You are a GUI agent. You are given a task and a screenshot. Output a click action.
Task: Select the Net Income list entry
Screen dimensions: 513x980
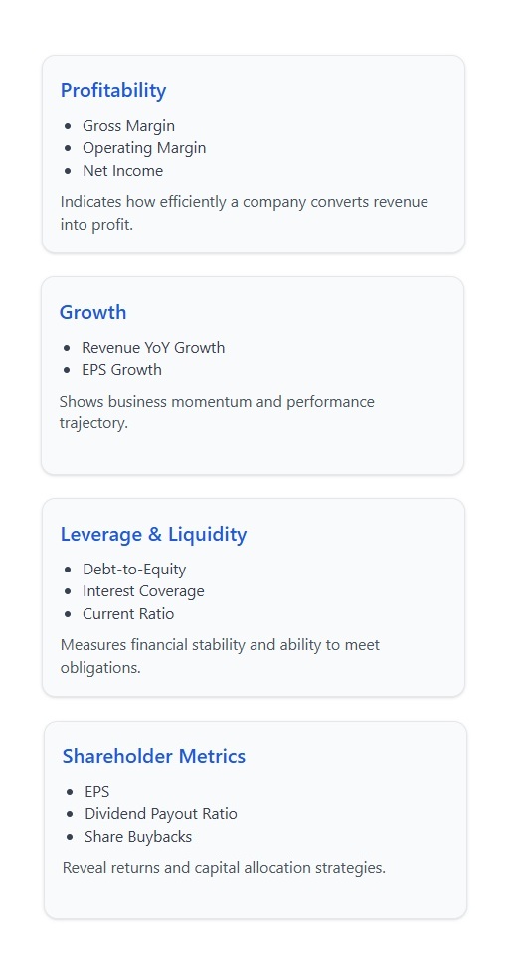[x=123, y=171]
